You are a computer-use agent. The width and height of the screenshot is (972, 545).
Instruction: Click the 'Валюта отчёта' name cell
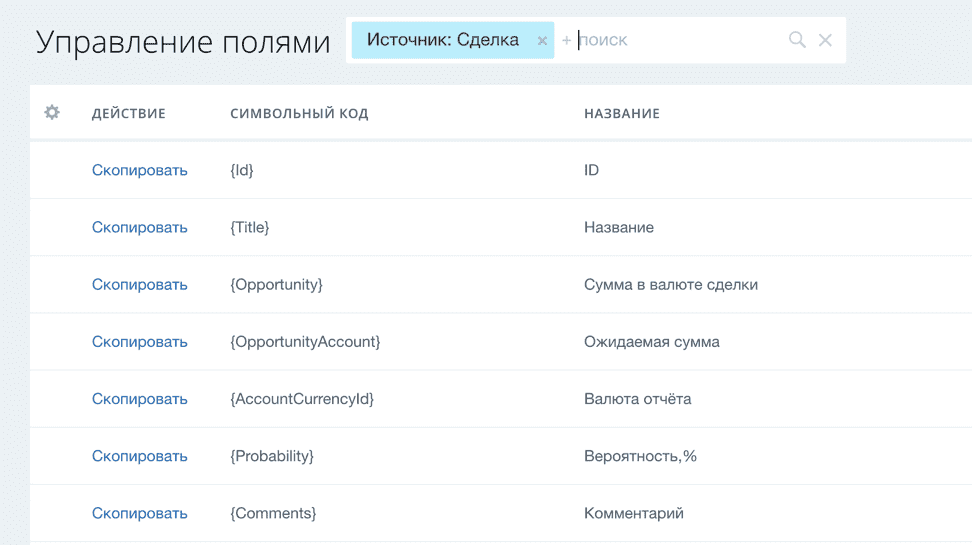click(x=637, y=399)
